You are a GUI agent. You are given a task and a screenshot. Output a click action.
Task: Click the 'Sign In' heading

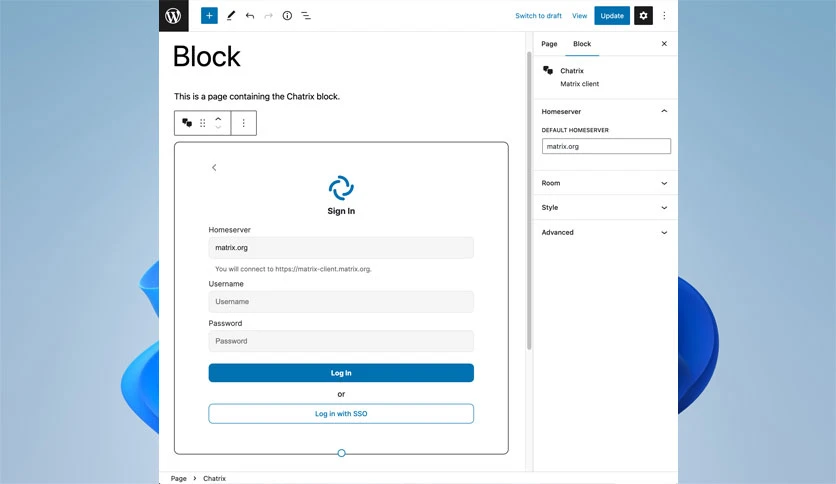[x=341, y=211]
